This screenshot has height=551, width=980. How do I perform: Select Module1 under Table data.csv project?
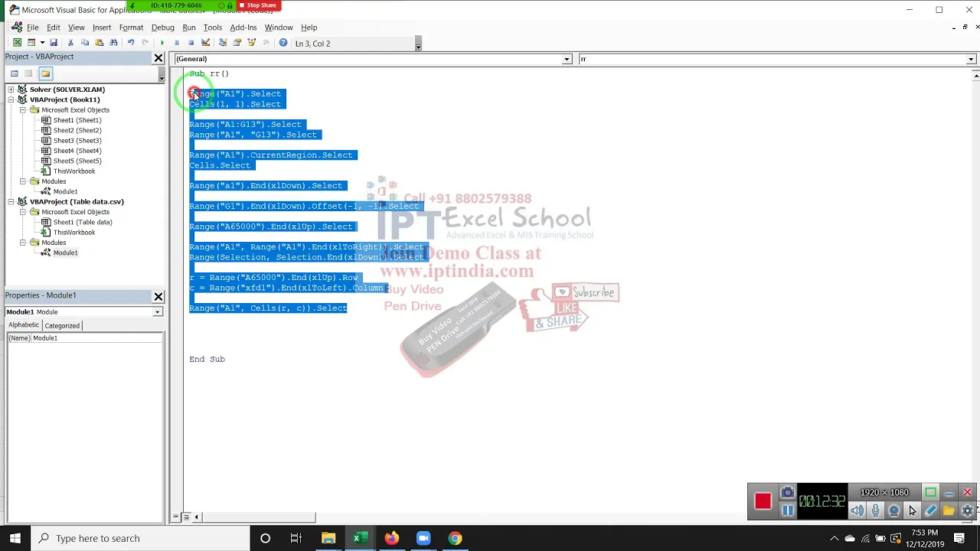coord(65,253)
